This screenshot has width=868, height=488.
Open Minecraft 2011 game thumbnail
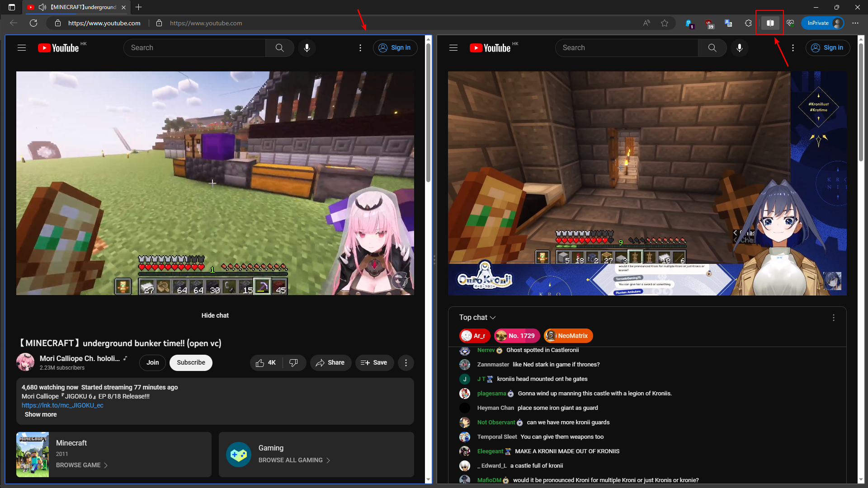(33, 455)
